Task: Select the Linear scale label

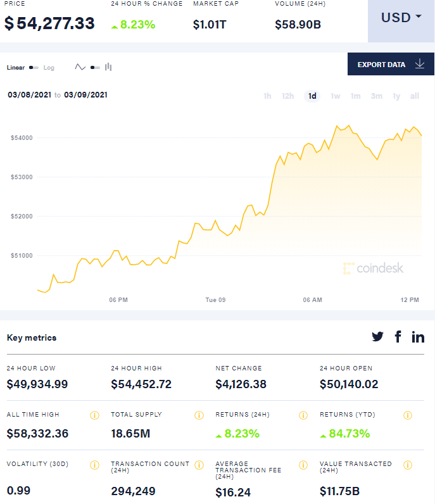Action: click(x=16, y=68)
